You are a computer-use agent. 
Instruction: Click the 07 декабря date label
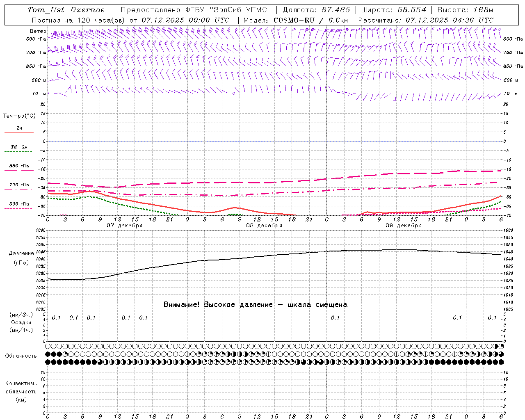click(125, 226)
